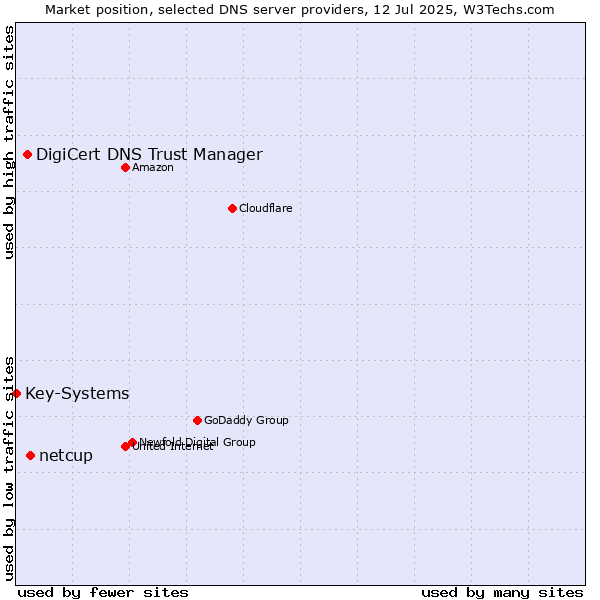
Task: Click the United Internet data point
Action: [125, 447]
